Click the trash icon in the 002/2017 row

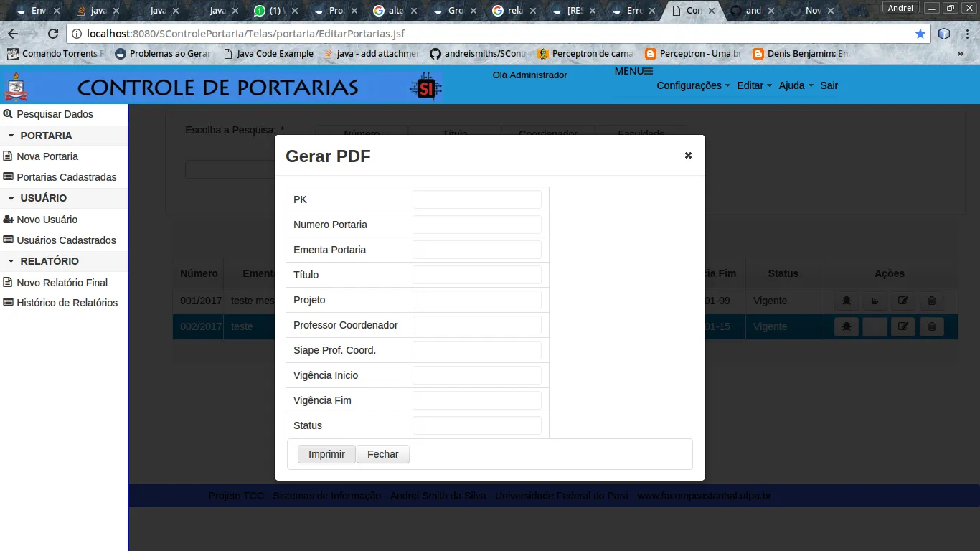click(x=931, y=327)
